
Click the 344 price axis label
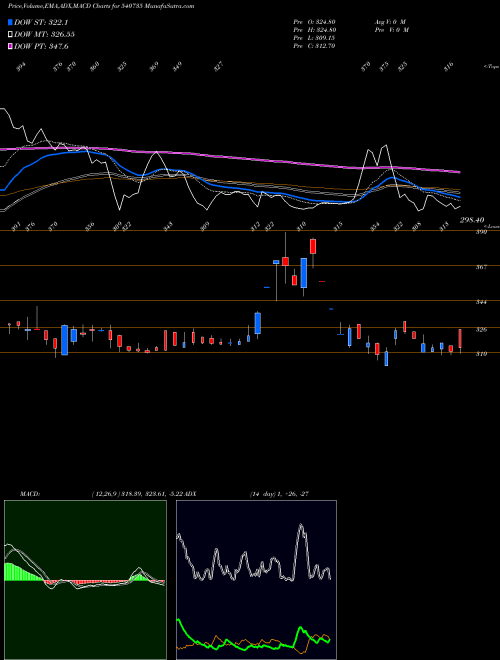click(x=481, y=302)
